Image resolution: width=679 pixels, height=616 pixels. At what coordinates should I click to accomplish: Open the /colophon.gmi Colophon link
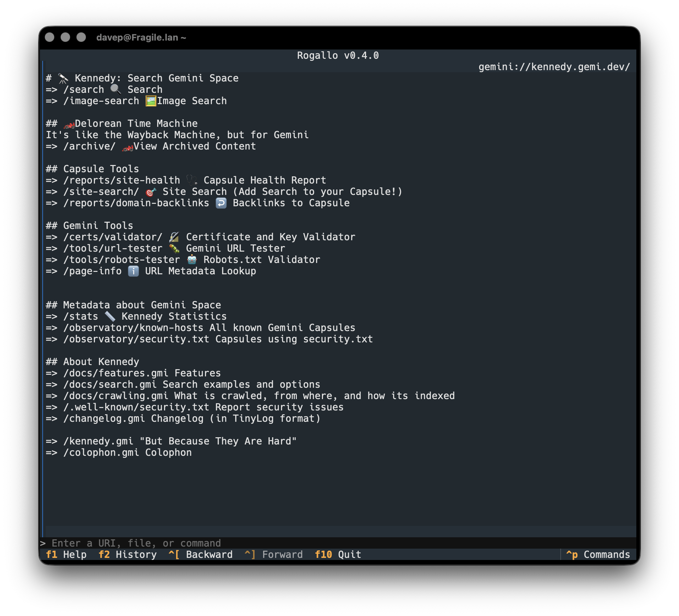pos(119,453)
